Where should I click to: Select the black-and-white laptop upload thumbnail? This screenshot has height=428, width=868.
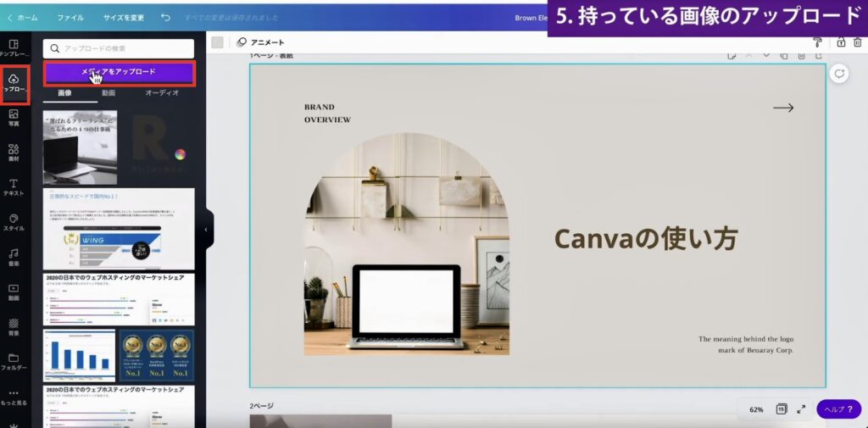click(81, 147)
